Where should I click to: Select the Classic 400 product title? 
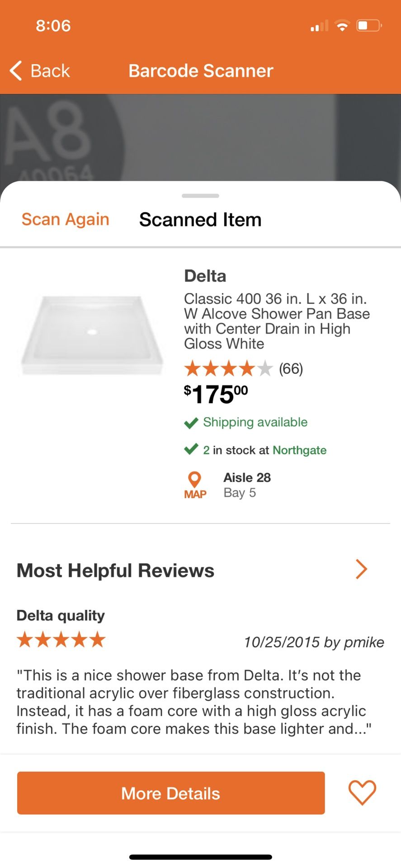point(276,321)
